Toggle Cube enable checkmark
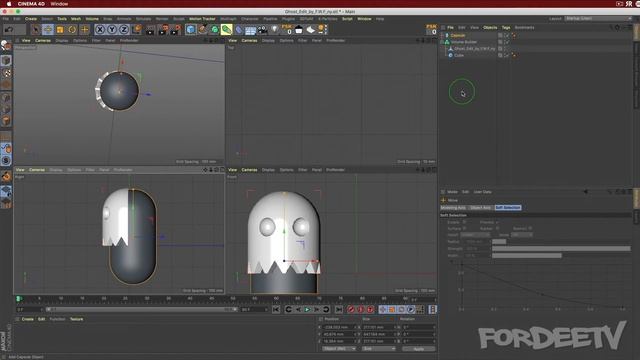640x360 pixels. 507,55
